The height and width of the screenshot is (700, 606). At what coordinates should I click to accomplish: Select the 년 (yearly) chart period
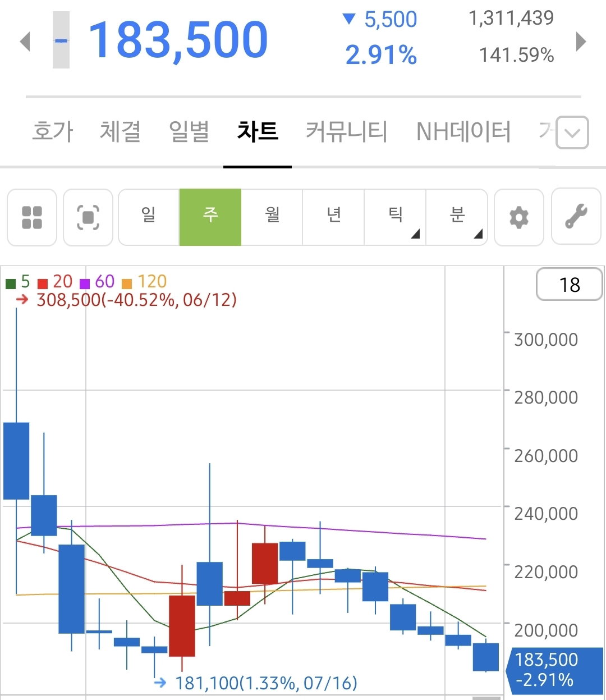click(334, 217)
